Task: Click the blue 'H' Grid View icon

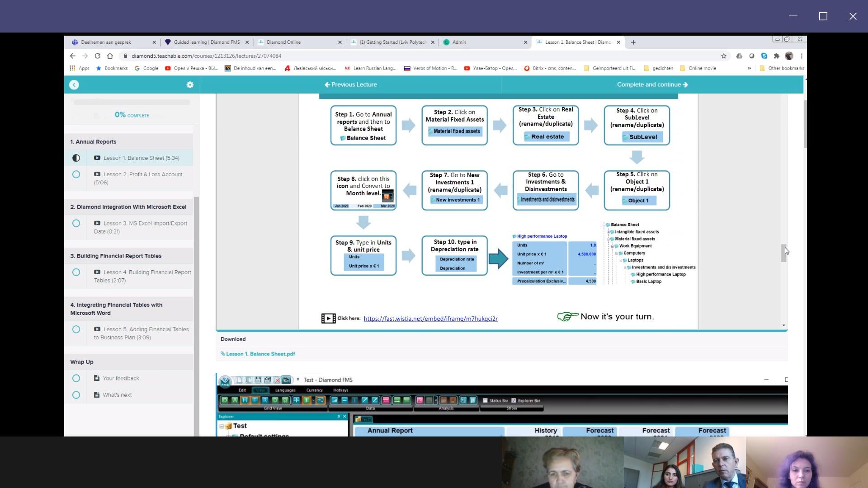Action: point(245,400)
